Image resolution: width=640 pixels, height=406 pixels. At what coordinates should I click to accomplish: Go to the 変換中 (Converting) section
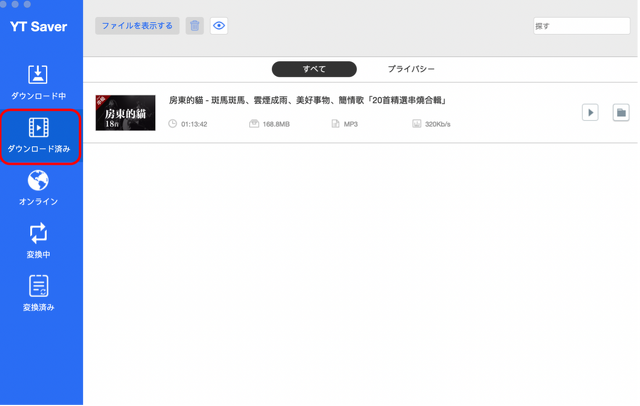(38, 241)
